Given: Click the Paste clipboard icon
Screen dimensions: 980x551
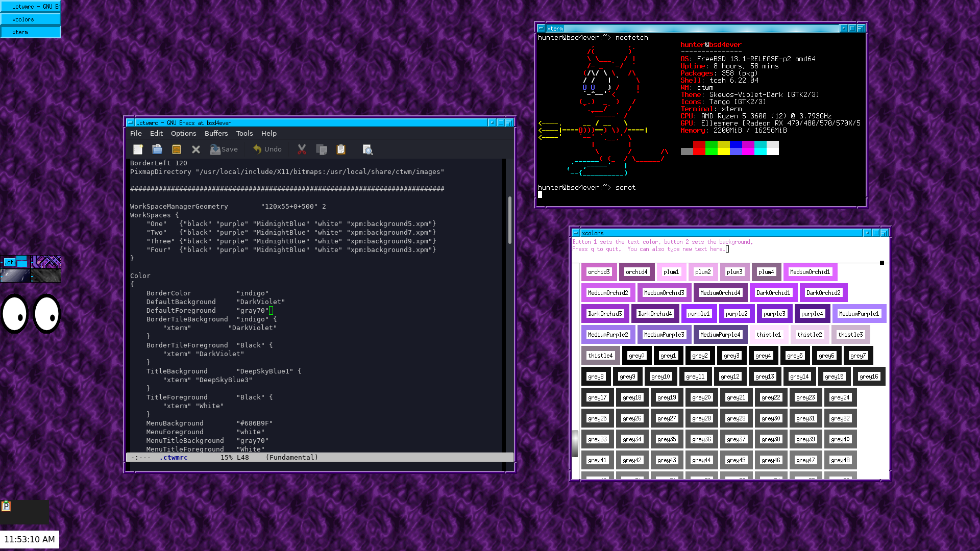Looking at the screenshot, I should point(341,149).
